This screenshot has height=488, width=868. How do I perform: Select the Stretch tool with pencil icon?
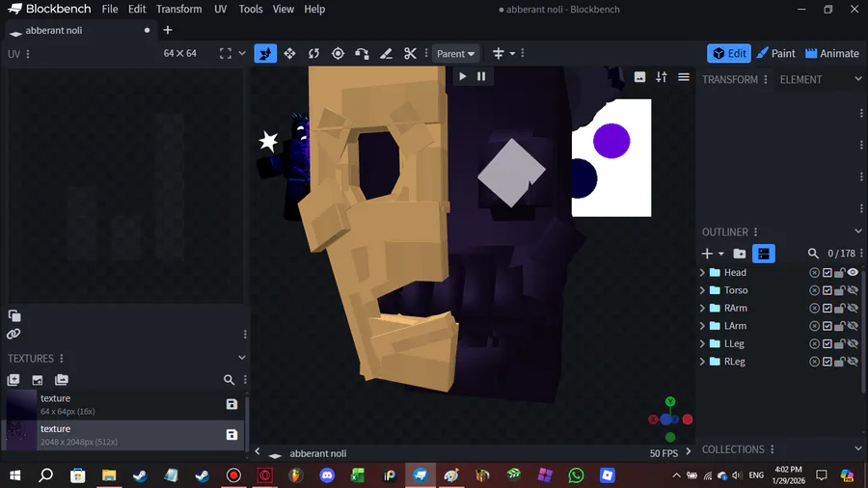pos(386,54)
